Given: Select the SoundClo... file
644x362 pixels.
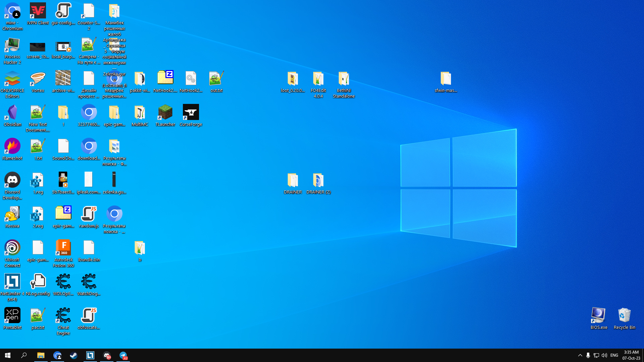Looking at the screenshot, I should point(63,149).
